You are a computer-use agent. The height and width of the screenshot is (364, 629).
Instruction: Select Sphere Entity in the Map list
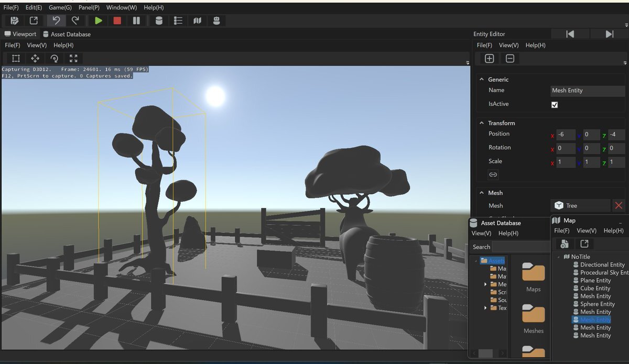[597, 304]
